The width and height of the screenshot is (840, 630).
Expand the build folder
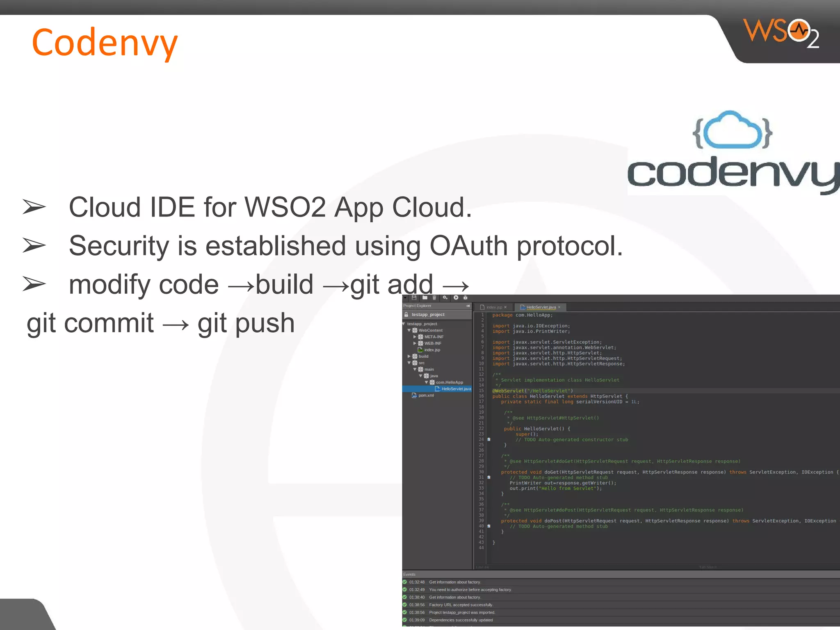coord(409,356)
